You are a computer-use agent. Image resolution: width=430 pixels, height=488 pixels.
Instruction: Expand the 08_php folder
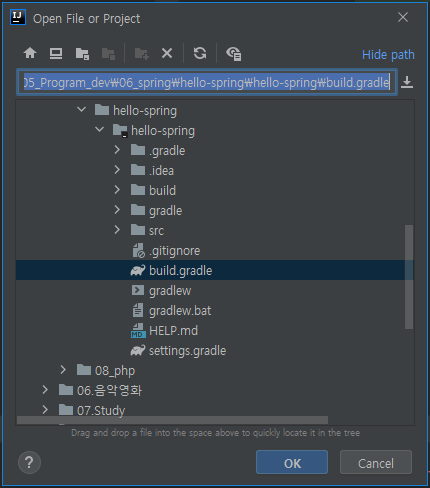pyautogui.click(x=63, y=370)
